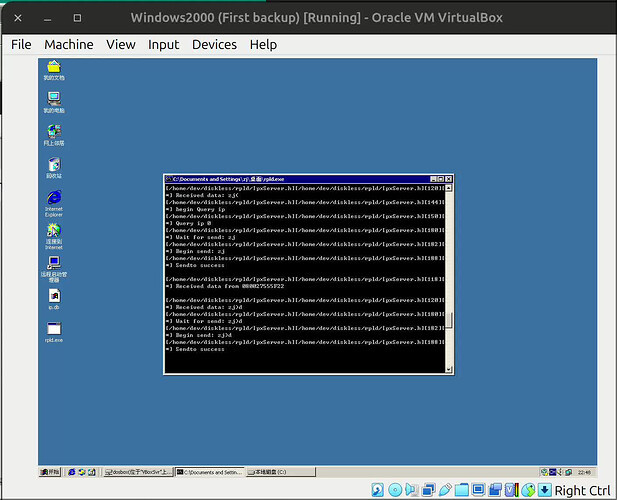Click the mouse integration status icon
The image size is (617, 500).
click(528, 490)
